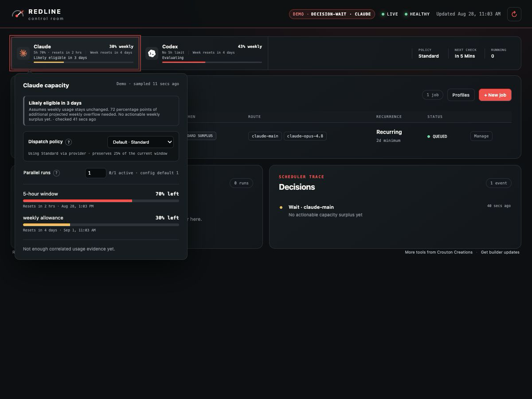This screenshot has height=399, width=532.
Task: Click the 1 job count badge
Action: pyautogui.click(x=432, y=95)
